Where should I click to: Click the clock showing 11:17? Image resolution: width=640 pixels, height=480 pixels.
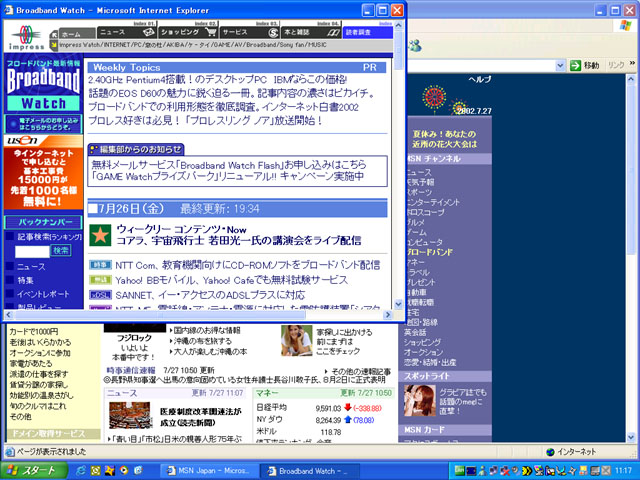click(623, 471)
